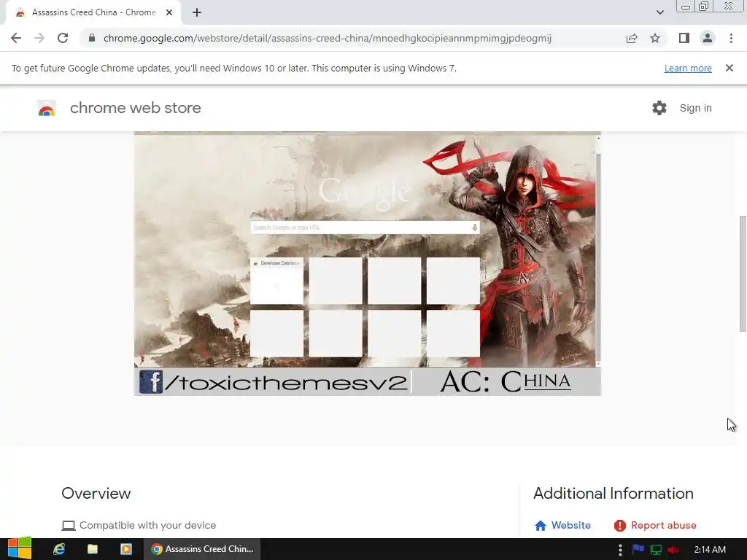The width and height of the screenshot is (747, 560).
Task: Open Web Store settings gear
Action: click(659, 108)
